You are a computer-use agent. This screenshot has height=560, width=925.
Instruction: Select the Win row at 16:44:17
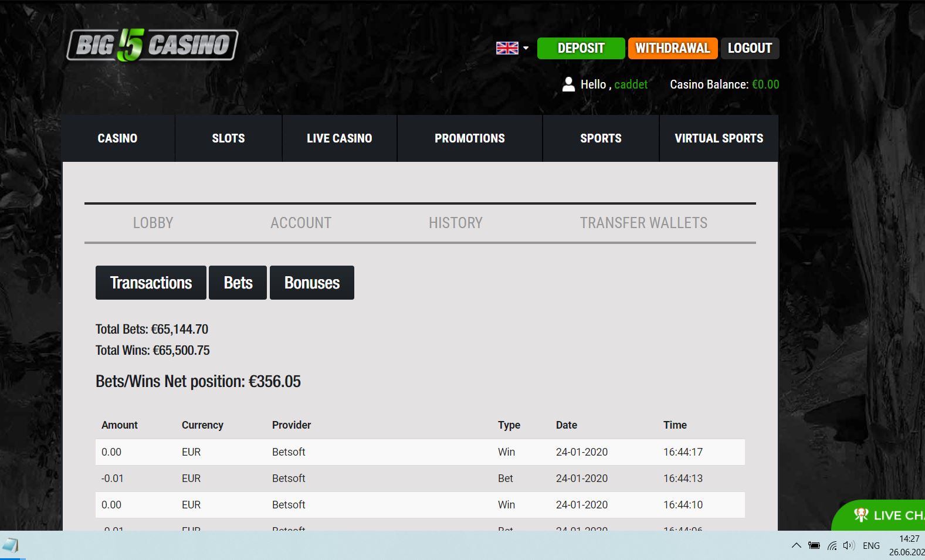(420, 452)
